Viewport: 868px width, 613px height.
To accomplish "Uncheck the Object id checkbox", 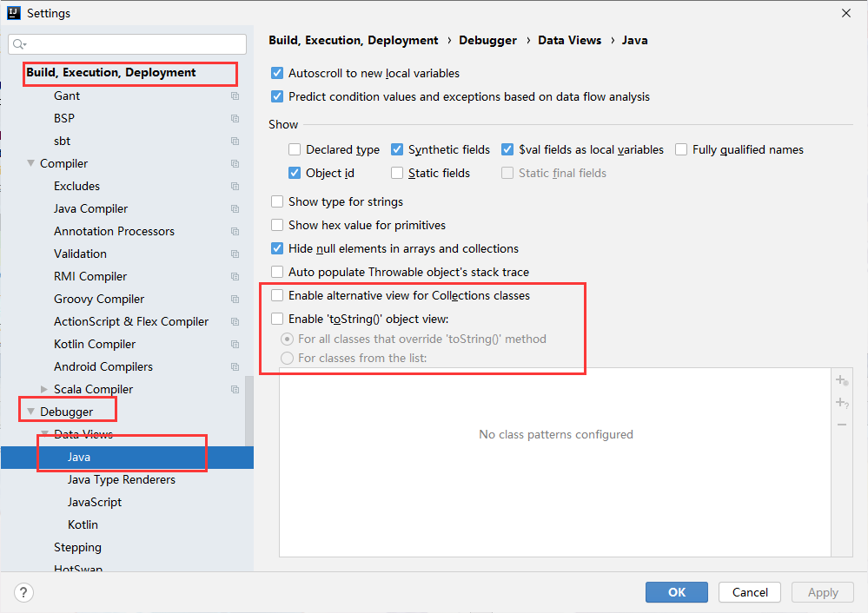I will [x=295, y=173].
